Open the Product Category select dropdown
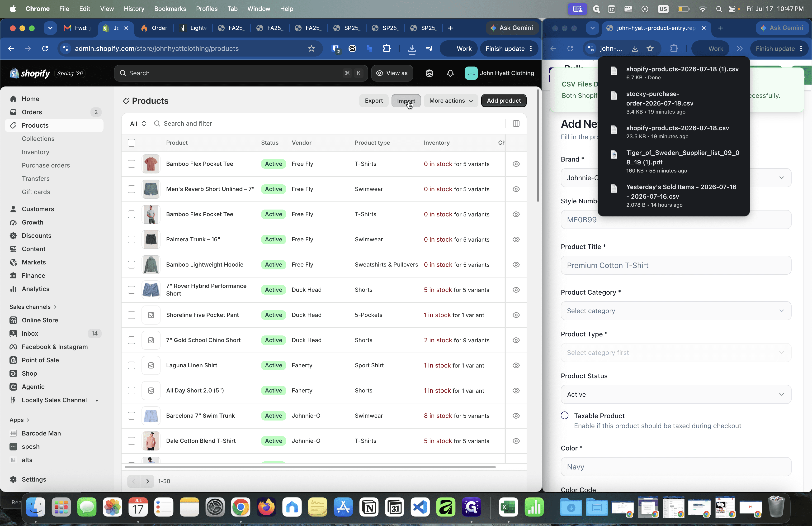Viewport: 812px width, 526px height. (x=675, y=311)
